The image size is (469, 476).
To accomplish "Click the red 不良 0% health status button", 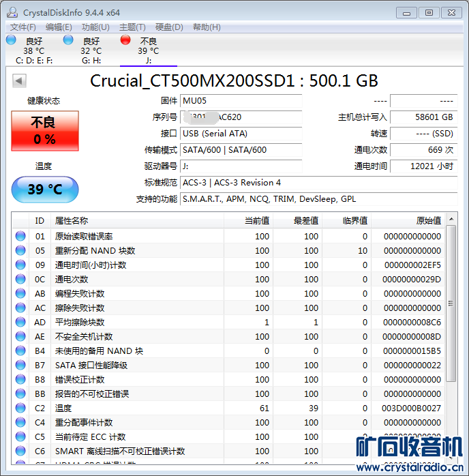I will tap(45, 131).
